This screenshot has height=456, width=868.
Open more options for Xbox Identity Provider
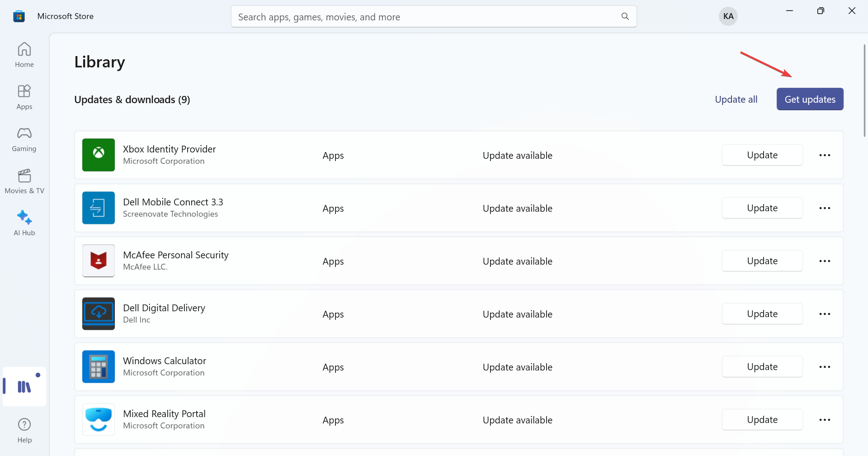pos(825,155)
